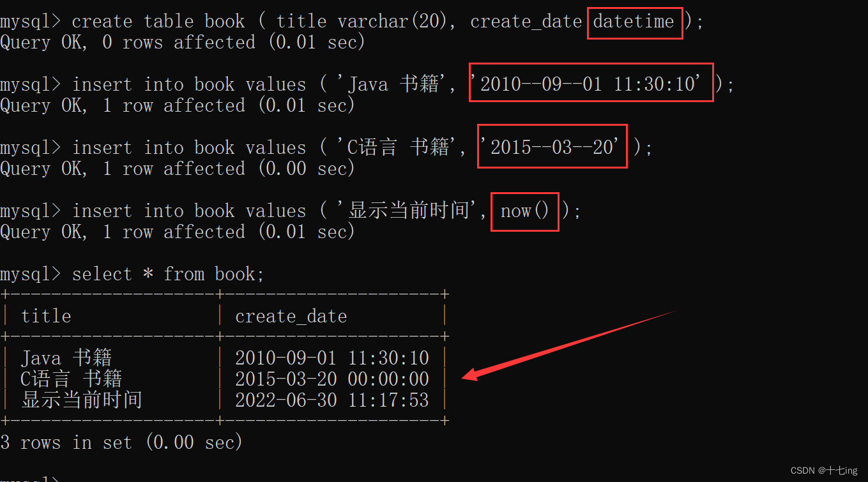
Task: Select the 'C语言 书籍' table cell
Action: tap(72, 379)
